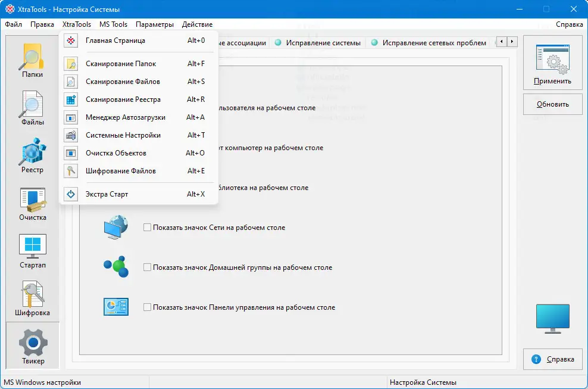Click the Экстра Старт power icon
Screen dimensions: 588x389
tap(71, 194)
